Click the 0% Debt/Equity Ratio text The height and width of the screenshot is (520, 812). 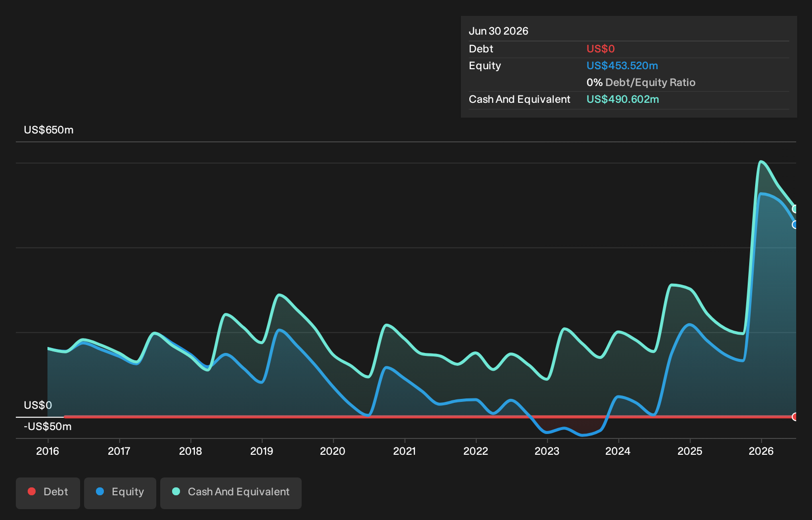(x=641, y=83)
